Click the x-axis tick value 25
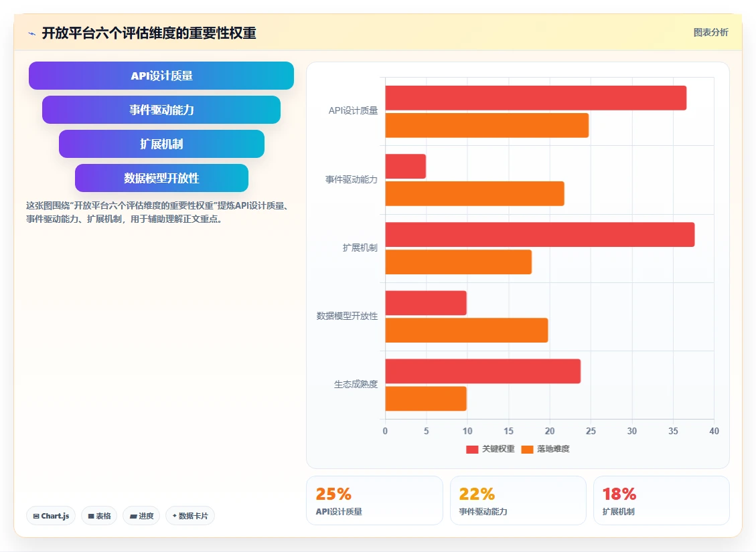 pyautogui.click(x=591, y=431)
